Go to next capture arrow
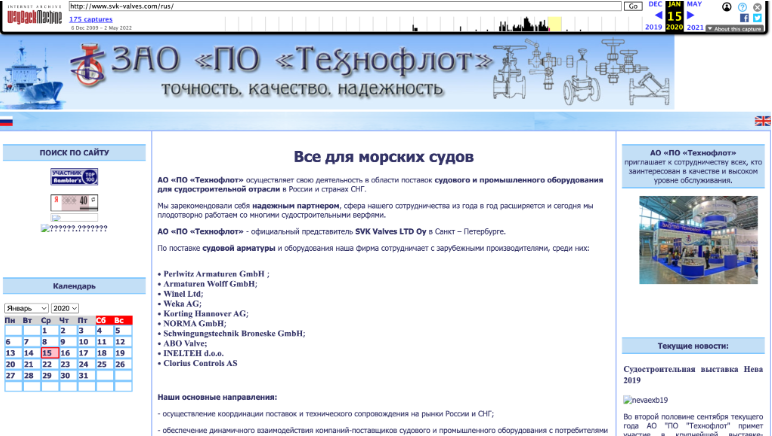772x436 pixels. point(690,15)
